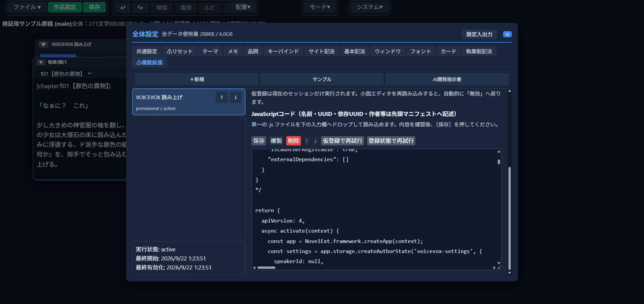Move VOICEVOX extension down in list

(236, 97)
